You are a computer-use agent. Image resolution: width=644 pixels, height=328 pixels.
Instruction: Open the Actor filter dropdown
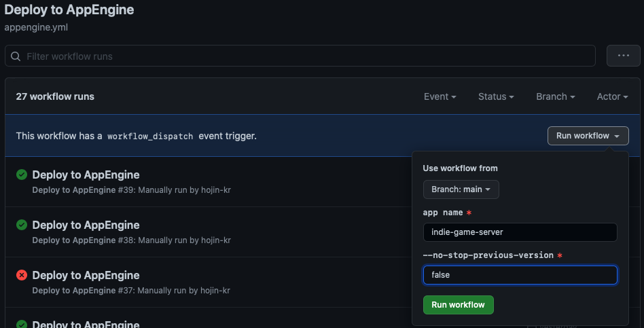pos(612,97)
